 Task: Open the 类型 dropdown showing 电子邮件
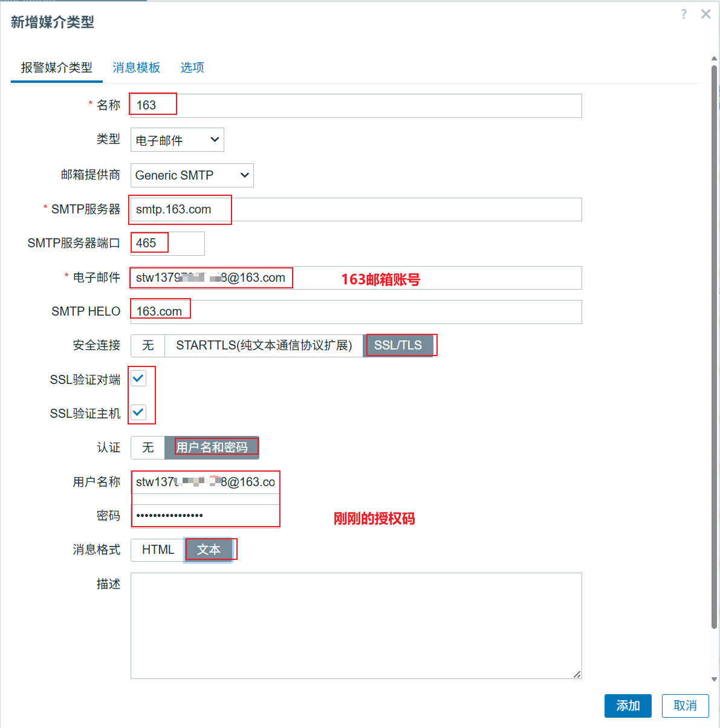click(x=177, y=140)
